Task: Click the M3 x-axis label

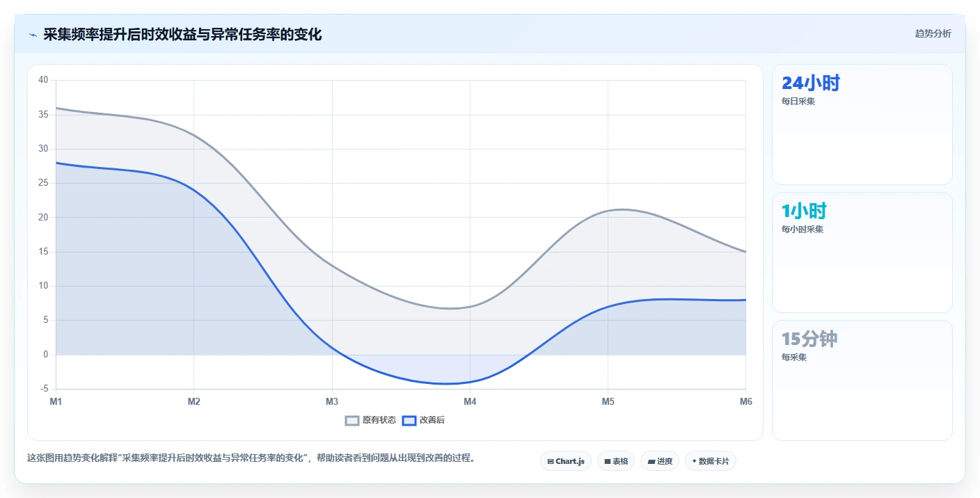Action: pos(332,401)
